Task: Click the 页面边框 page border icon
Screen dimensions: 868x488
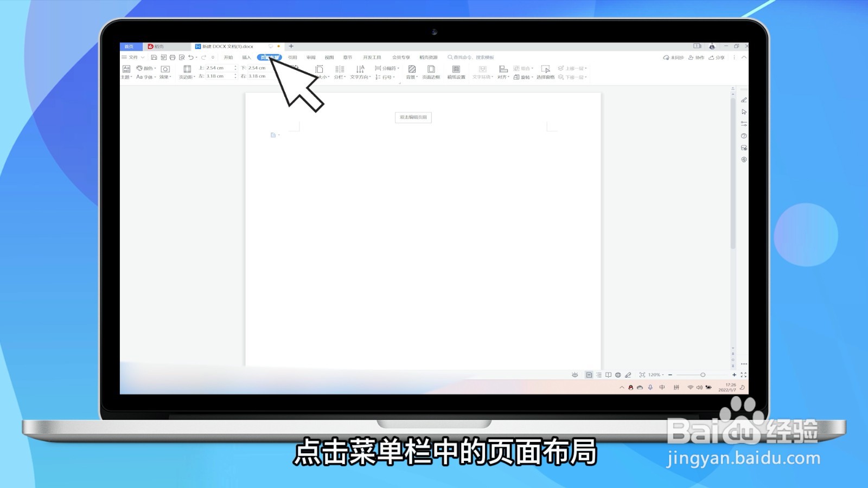Action: click(431, 69)
